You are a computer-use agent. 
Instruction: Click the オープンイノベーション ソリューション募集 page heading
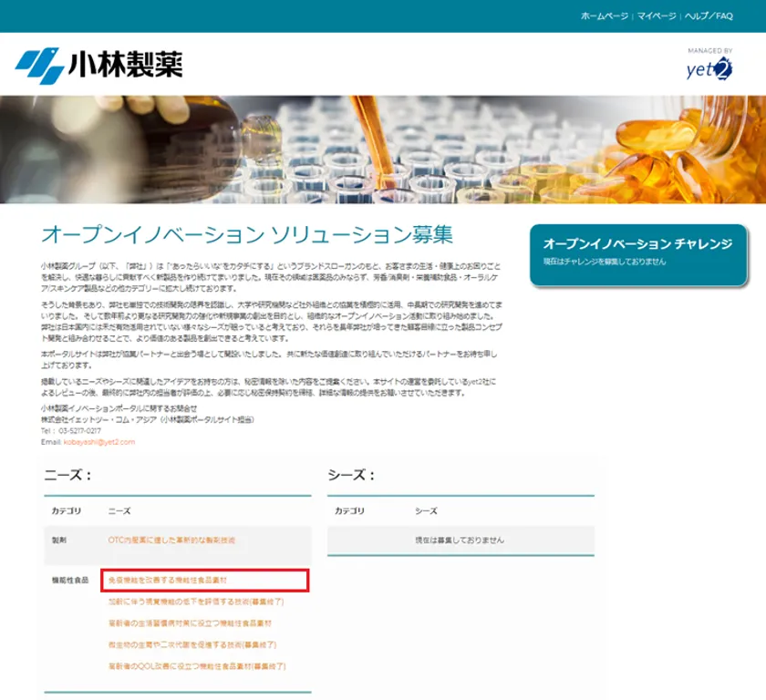(x=247, y=234)
